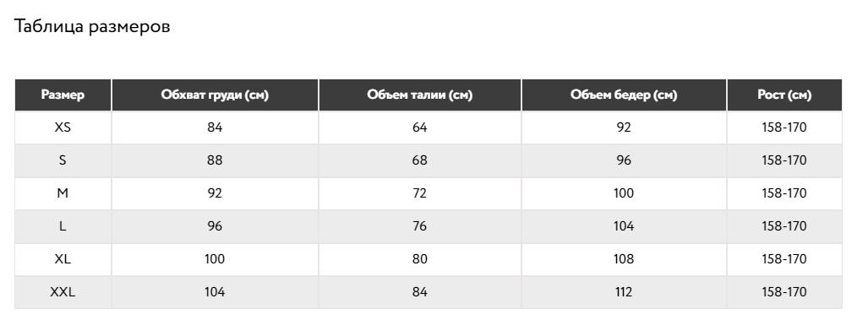The image size is (868, 331).
Task: Select the XXL size row label
Action: 63,291
